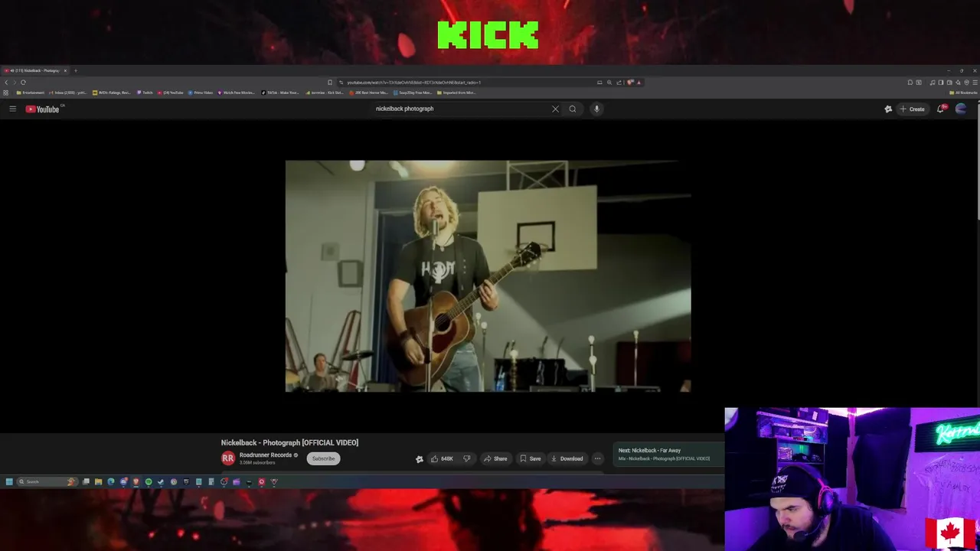Open the (24) YouTube bookmark
980x551 pixels.
(x=171, y=93)
